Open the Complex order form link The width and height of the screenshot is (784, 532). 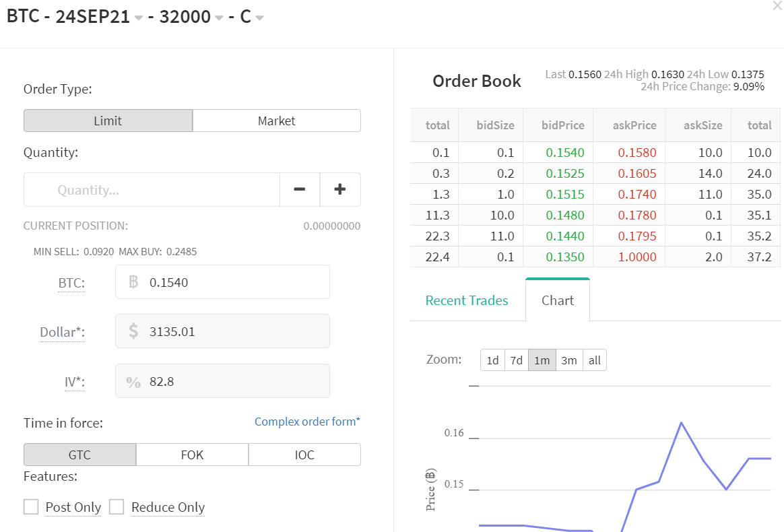coord(307,421)
